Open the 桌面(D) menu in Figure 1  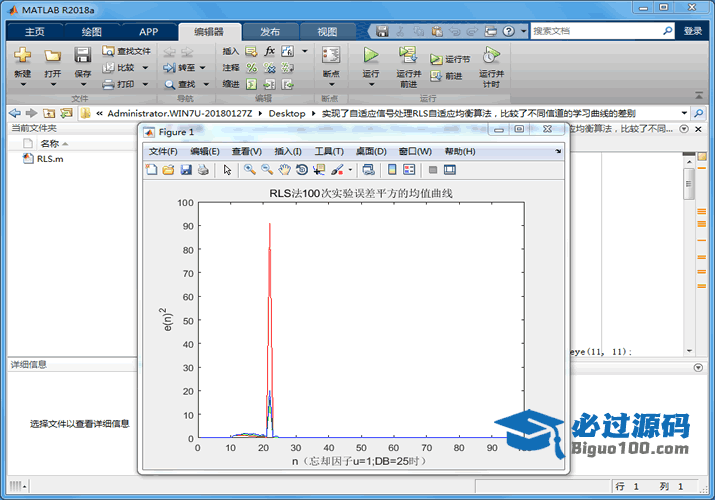coord(371,151)
